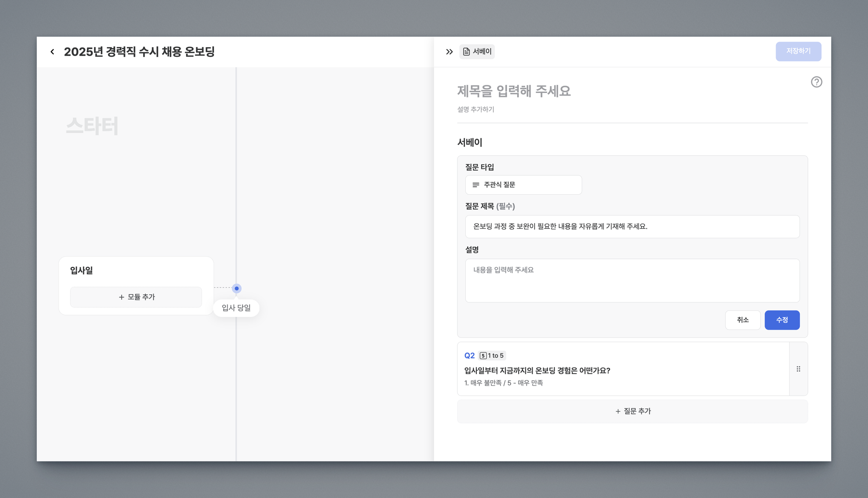Click the 1 to 5 scale badge
Image resolution: width=868 pixels, height=498 pixels.
[492, 355]
